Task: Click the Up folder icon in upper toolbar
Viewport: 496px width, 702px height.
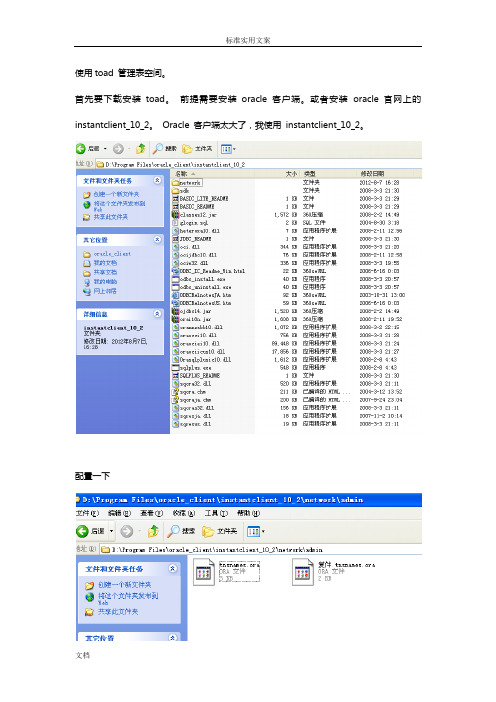Action: [141, 149]
